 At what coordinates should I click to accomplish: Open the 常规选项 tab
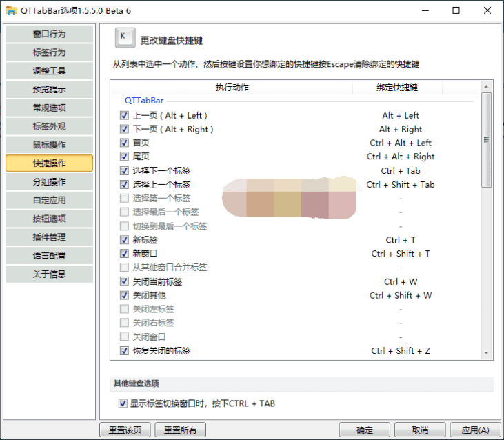point(49,108)
